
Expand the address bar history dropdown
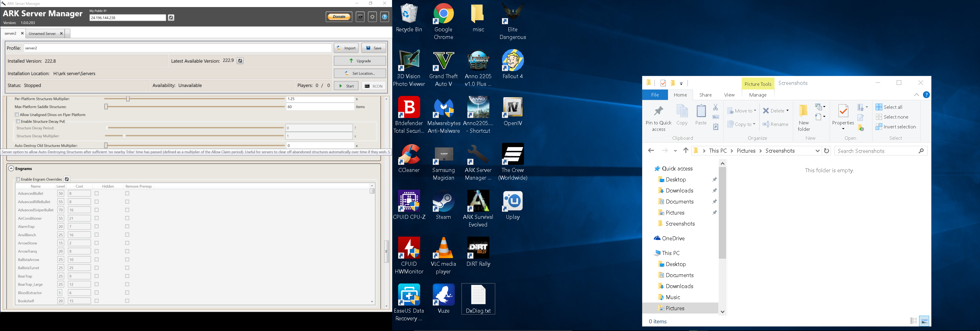(x=817, y=151)
